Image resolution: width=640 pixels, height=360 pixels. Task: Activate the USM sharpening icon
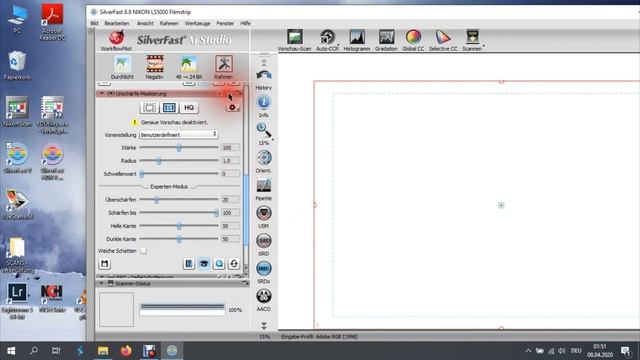(264, 217)
